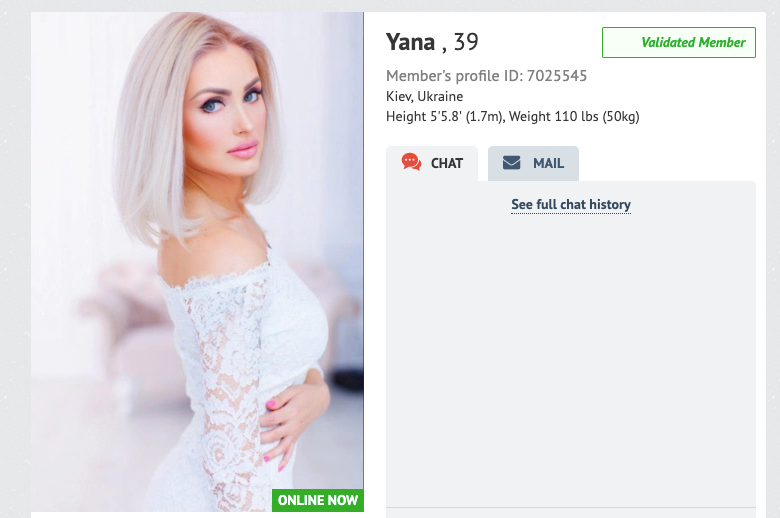
Task: Click the red chat speech bubble icon
Action: (x=411, y=162)
